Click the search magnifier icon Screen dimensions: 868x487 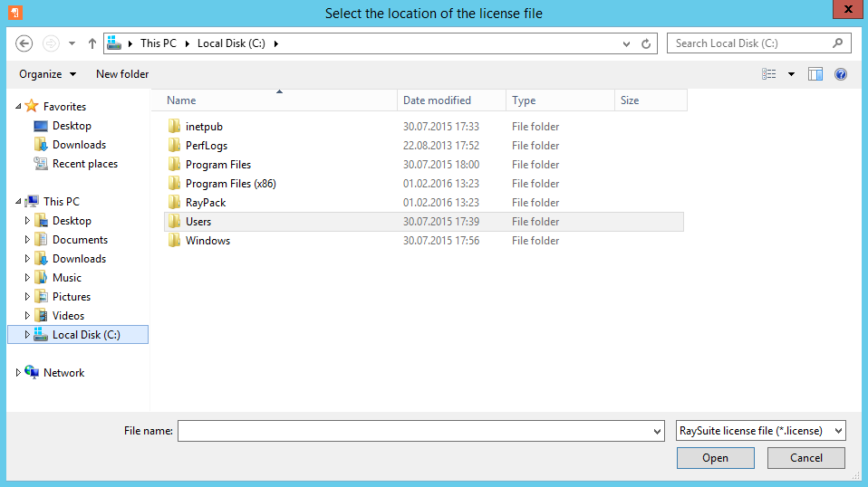[x=838, y=43]
